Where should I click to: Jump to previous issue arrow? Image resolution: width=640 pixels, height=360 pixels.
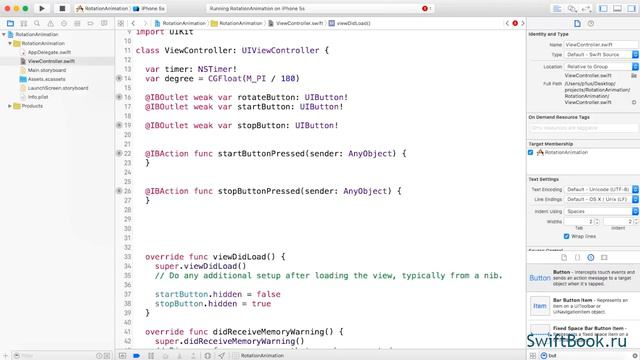pyautogui.click(x=507, y=23)
